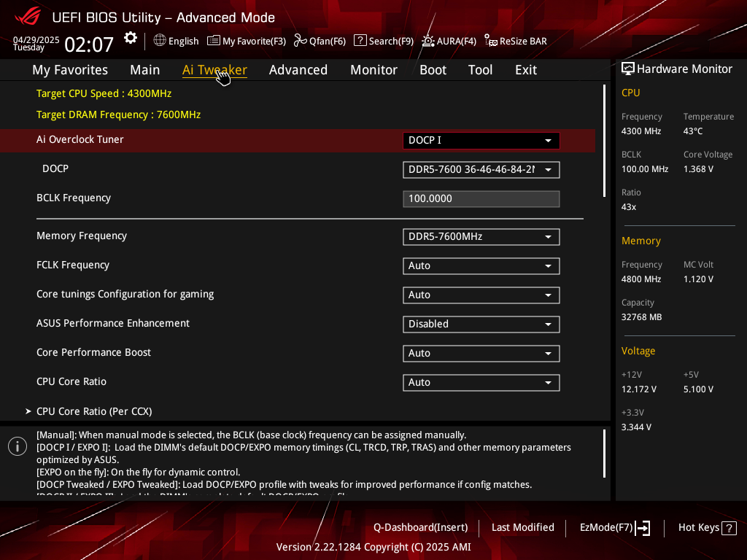Image resolution: width=747 pixels, height=560 pixels.
Task: Open Core tunings Configuration for gaming dropdown
Action: 481,295
